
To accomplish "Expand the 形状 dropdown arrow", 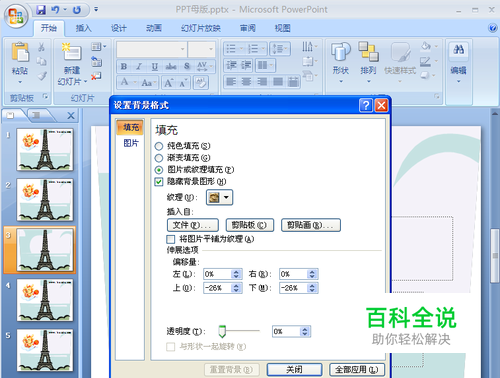I will (x=341, y=81).
